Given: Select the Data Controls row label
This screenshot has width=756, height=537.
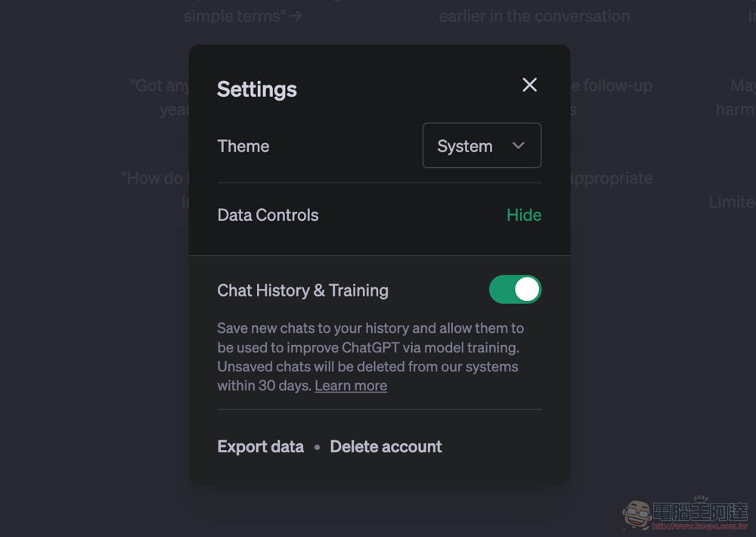Looking at the screenshot, I should pyautogui.click(x=268, y=215).
